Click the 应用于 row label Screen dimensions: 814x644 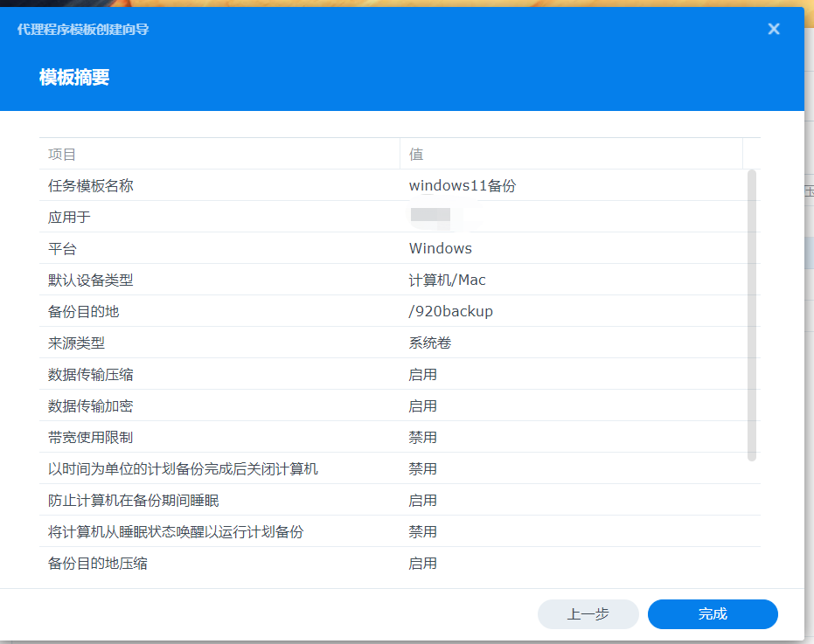point(69,217)
